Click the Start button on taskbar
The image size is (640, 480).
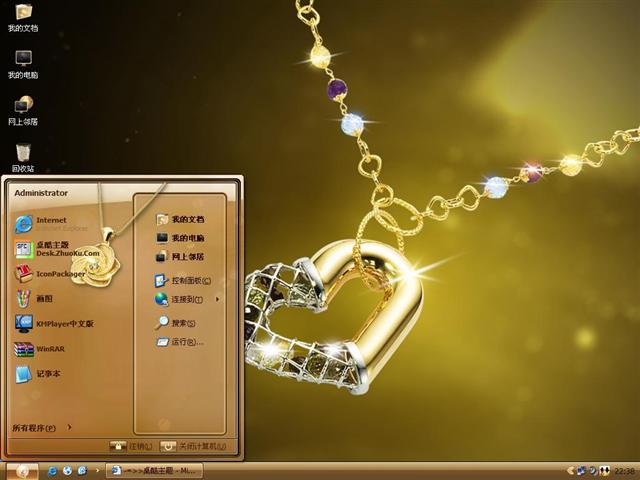coord(22,471)
